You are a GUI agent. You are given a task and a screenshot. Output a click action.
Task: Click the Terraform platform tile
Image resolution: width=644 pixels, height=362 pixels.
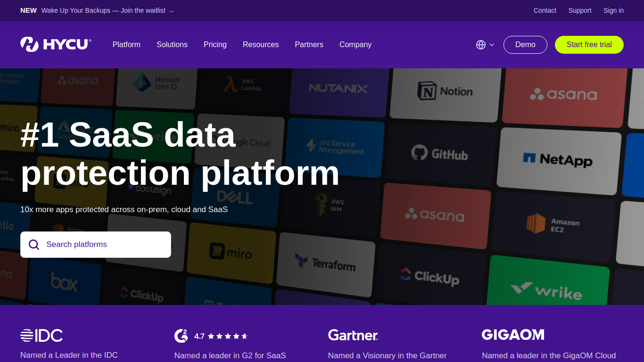click(x=325, y=264)
